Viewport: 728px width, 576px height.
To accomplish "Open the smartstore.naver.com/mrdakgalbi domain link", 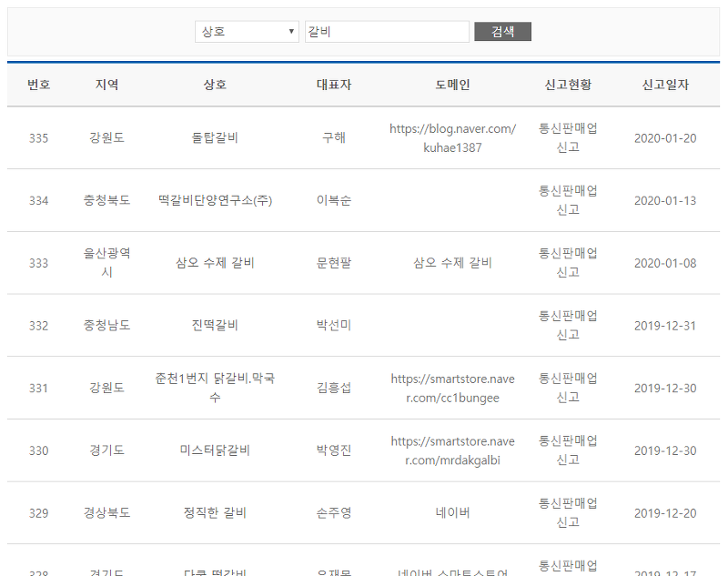I will [451, 450].
